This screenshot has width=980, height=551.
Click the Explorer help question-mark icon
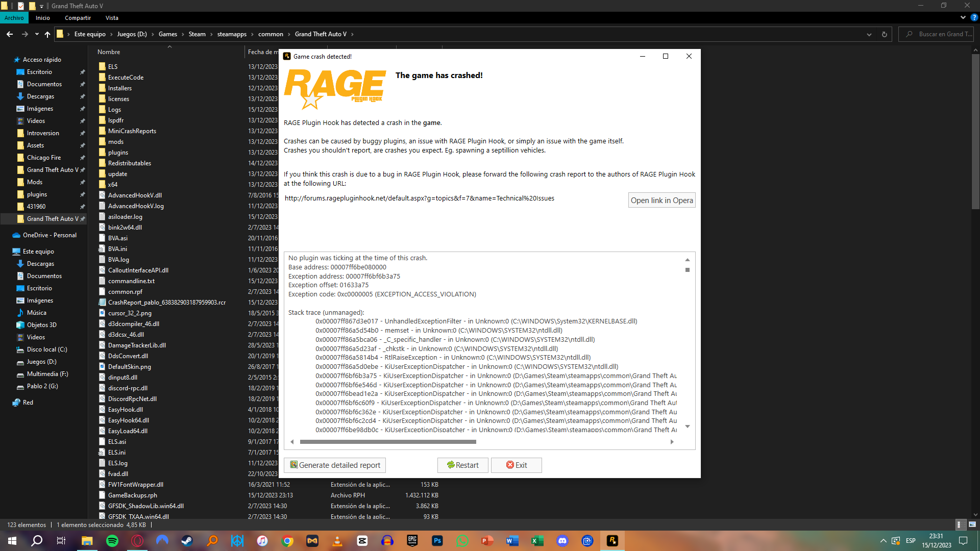pyautogui.click(x=974, y=17)
